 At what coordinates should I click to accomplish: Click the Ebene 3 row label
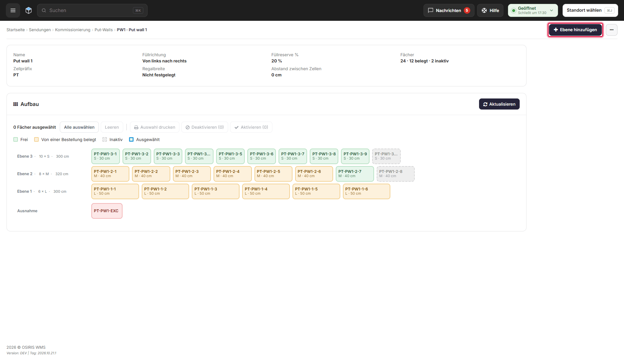(25, 156)
